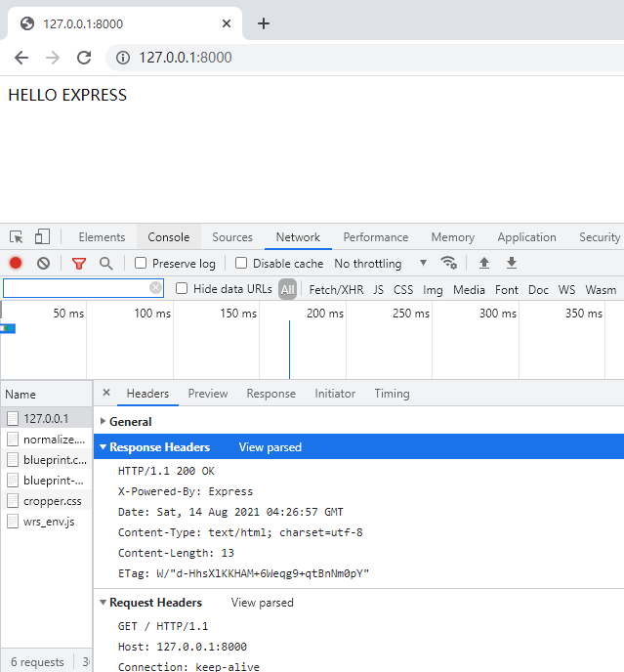Export HAR file
Image resolution: width=624 pixels, height=672 pixels.
coord(512,263)
